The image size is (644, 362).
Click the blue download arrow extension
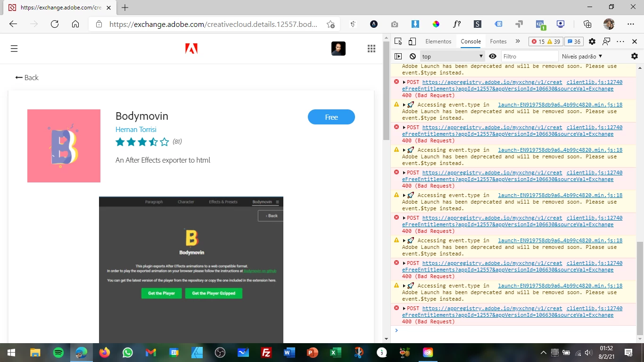tap(415, 24)
